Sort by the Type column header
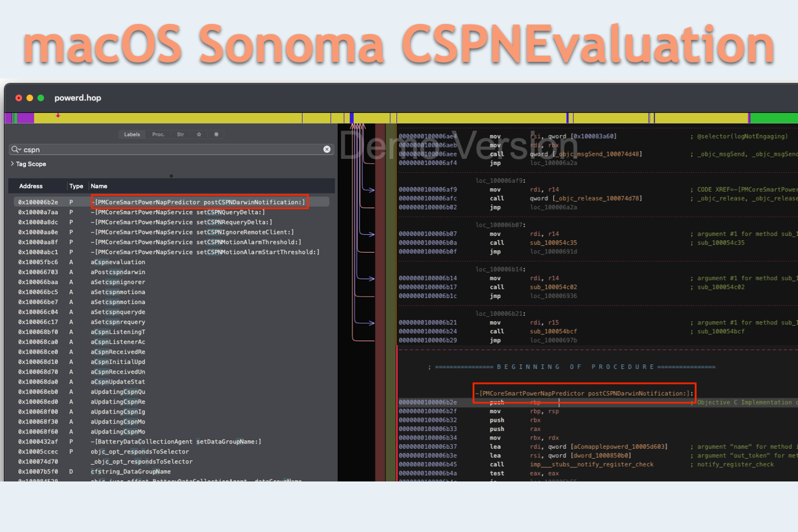Viewport: 798px width, 532px height. 76,186
